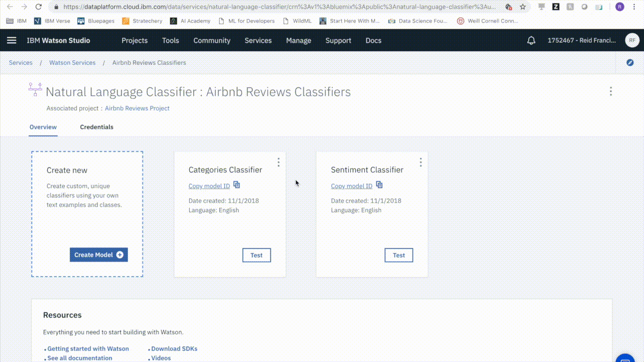Screen dimensions: 644x362
Task: Open the Chrome three-dot menu
Action: 634,7
